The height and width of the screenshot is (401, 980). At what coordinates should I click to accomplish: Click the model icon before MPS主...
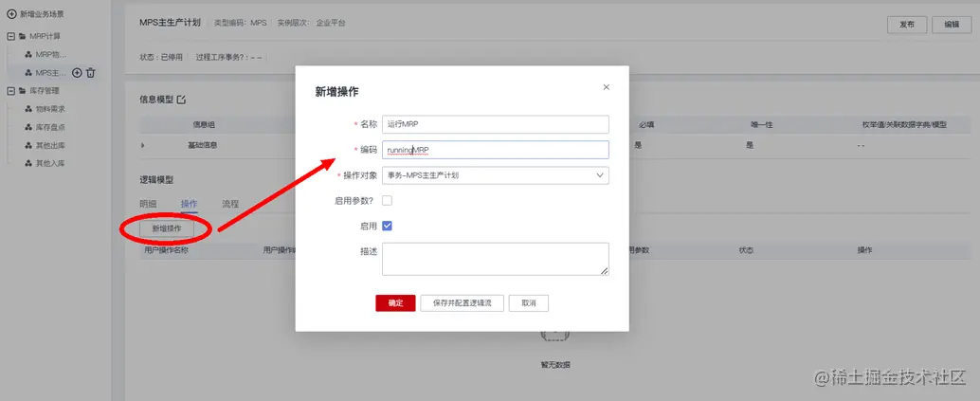point(28,73)
